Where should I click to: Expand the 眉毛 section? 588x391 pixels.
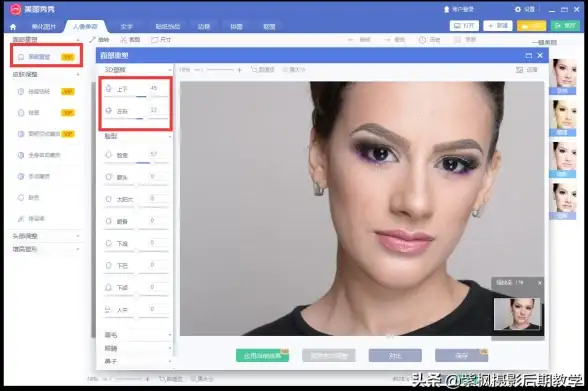[170, 335]
